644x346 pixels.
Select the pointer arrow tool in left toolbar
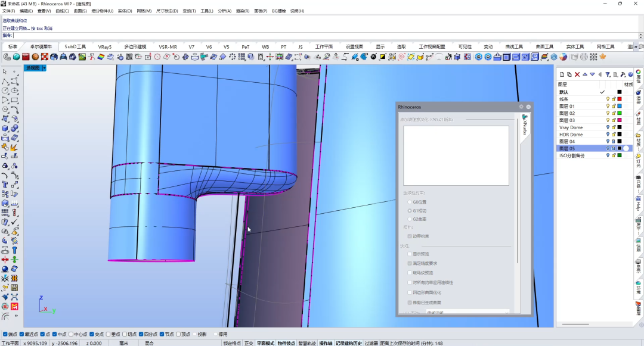[5, 71]
